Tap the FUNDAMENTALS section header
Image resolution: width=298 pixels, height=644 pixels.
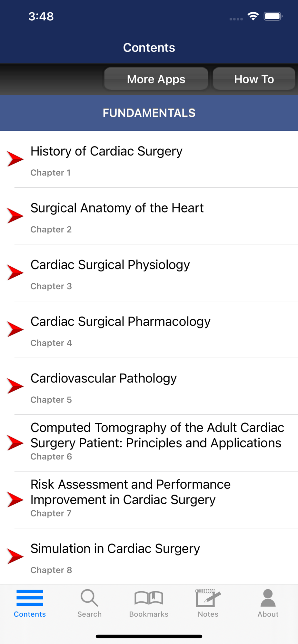(x=149, y=113)
